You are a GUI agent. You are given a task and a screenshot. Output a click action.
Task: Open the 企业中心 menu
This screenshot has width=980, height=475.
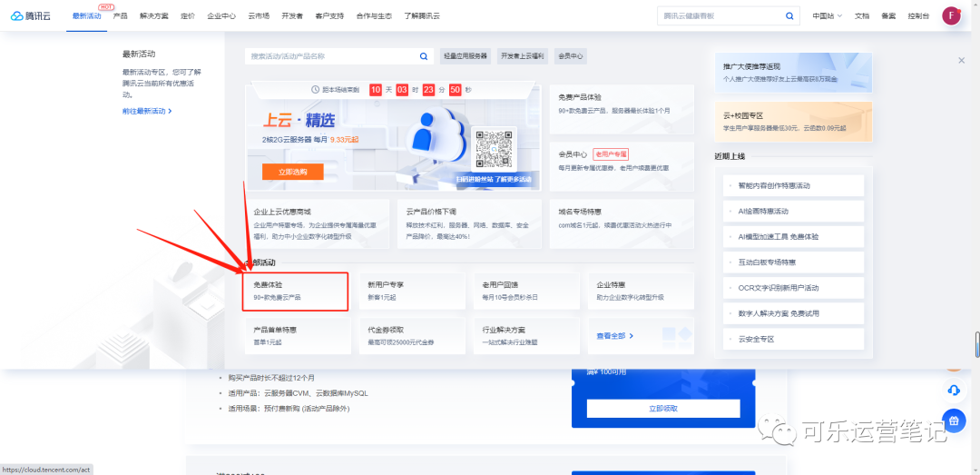[221, 15]
